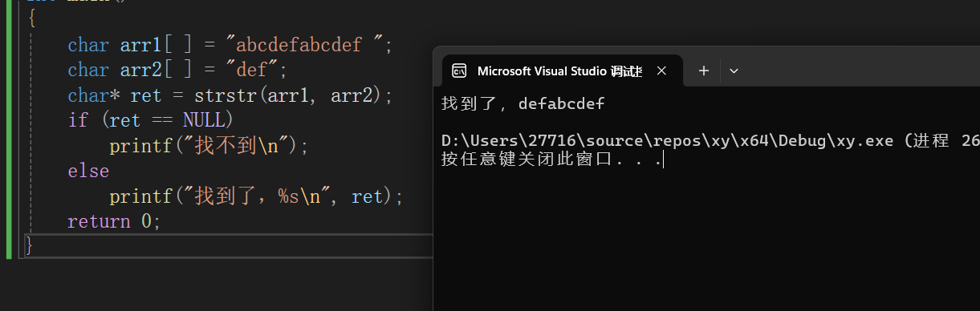980x311 pixels.
Task: Click the printf call that prints 找不到
Action: pos(209,146)
